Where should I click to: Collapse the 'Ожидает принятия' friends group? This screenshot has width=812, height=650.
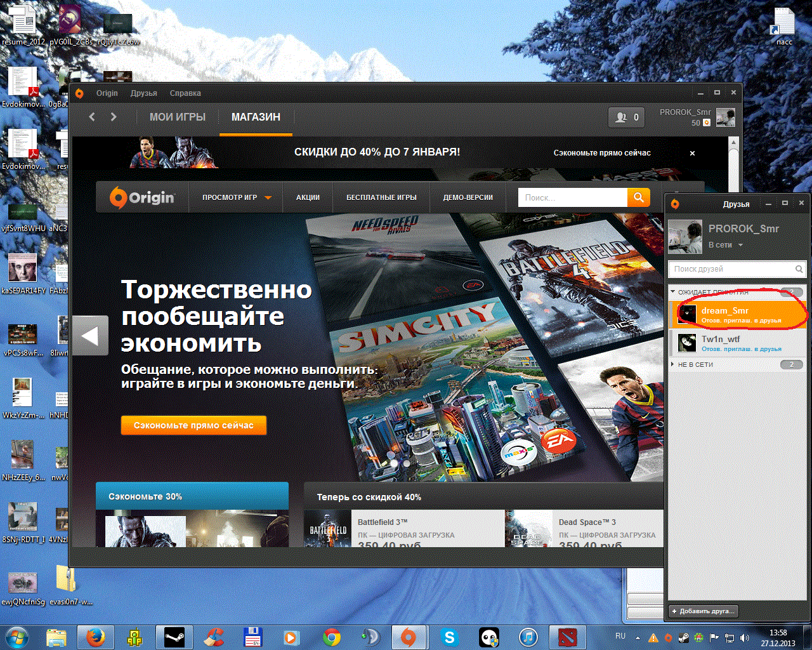click(673, 292)
